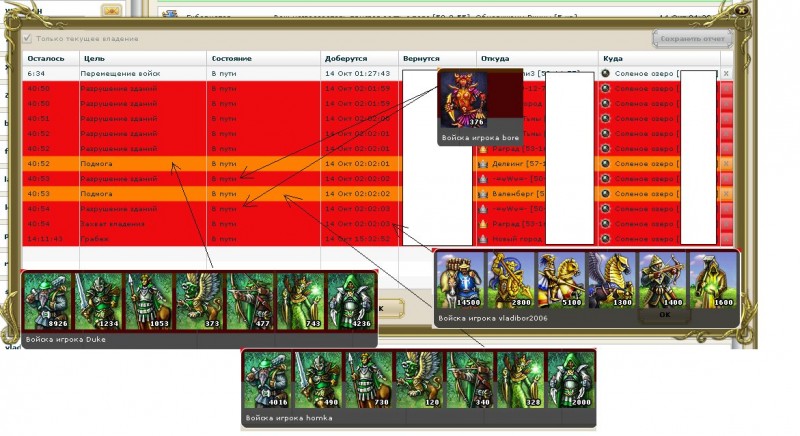The image size is (800, 436).
Task: Click the Валенберг origin cell
Action: click(537, 194)
